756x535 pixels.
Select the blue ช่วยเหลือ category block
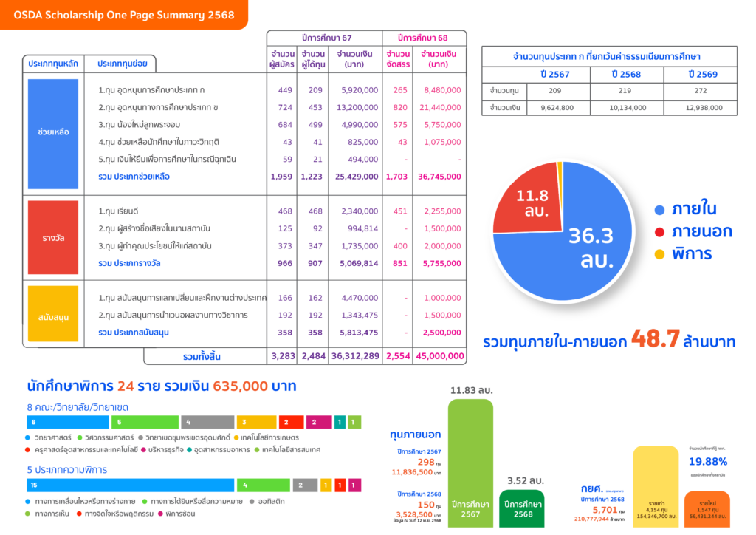click(x=53, y=132)
